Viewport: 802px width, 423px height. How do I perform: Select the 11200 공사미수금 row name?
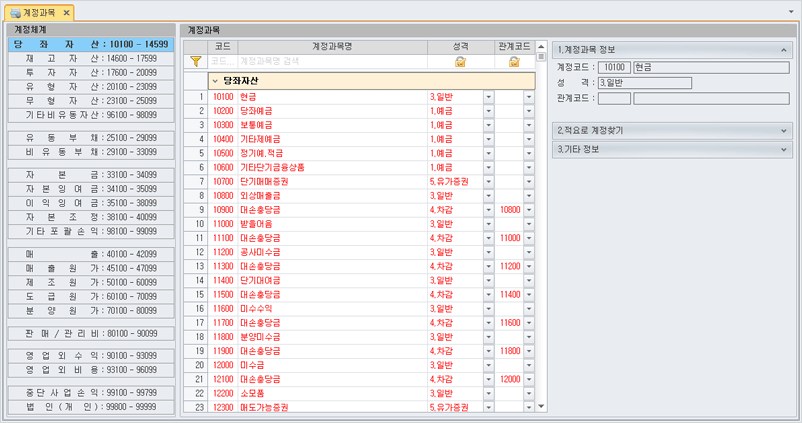point(260,252)
